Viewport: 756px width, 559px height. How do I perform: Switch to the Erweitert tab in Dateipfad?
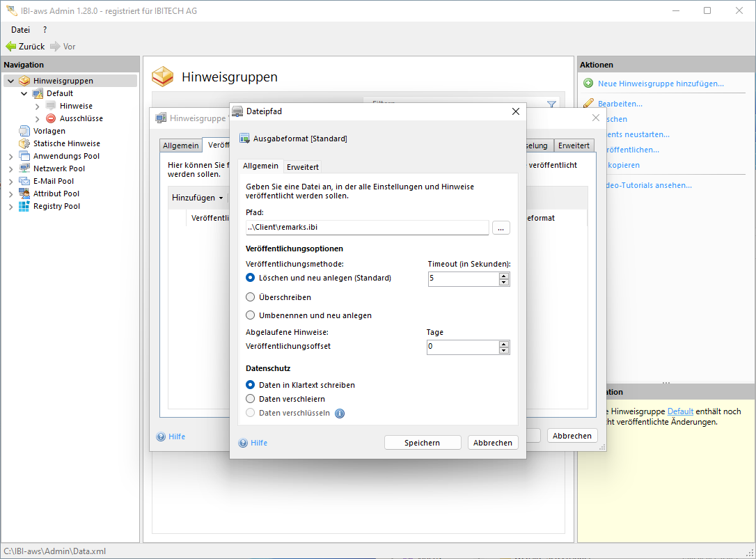303,167
